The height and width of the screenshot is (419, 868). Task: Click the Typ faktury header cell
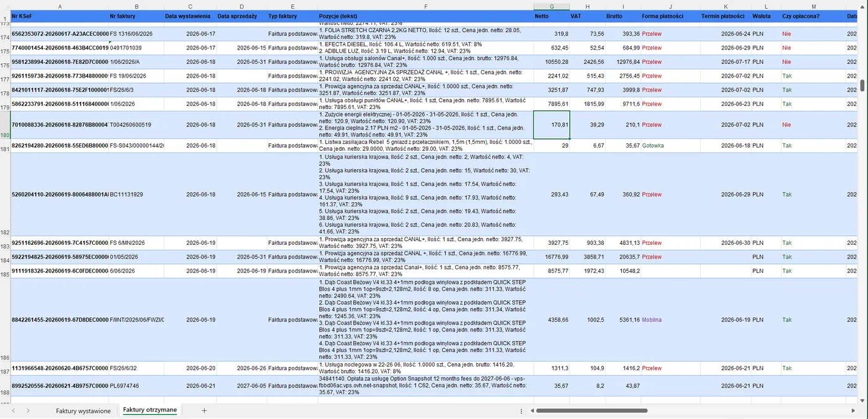click(x=292, y=16)
